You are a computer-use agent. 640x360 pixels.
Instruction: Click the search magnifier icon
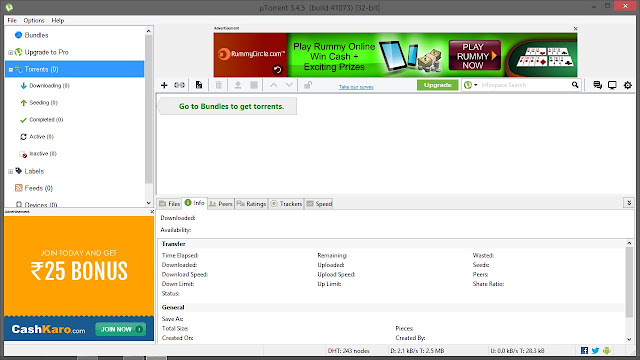575,85
